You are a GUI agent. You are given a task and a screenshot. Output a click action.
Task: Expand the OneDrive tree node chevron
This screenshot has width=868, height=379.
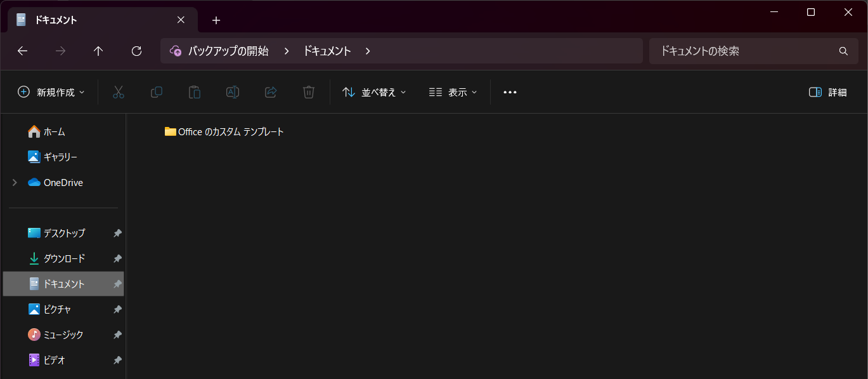tap(15, 182)
